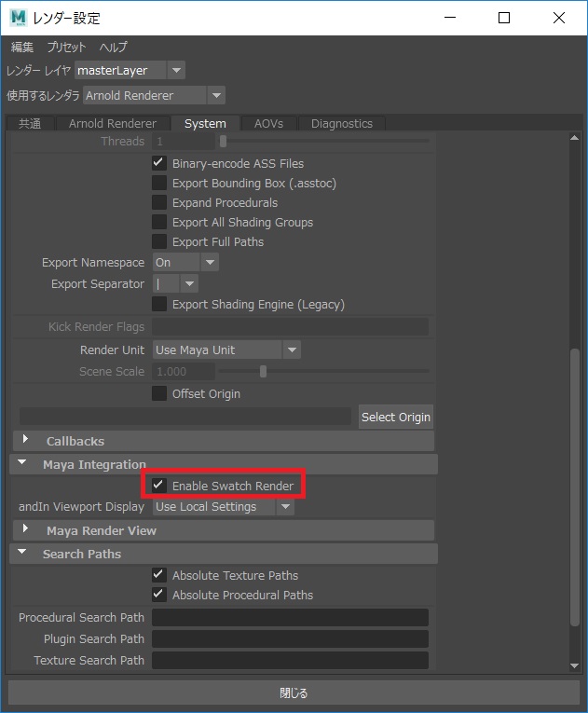The image size is (588, 713).
Task: Click the scrollbar down arrow
Action: click(x=575, y=665)
